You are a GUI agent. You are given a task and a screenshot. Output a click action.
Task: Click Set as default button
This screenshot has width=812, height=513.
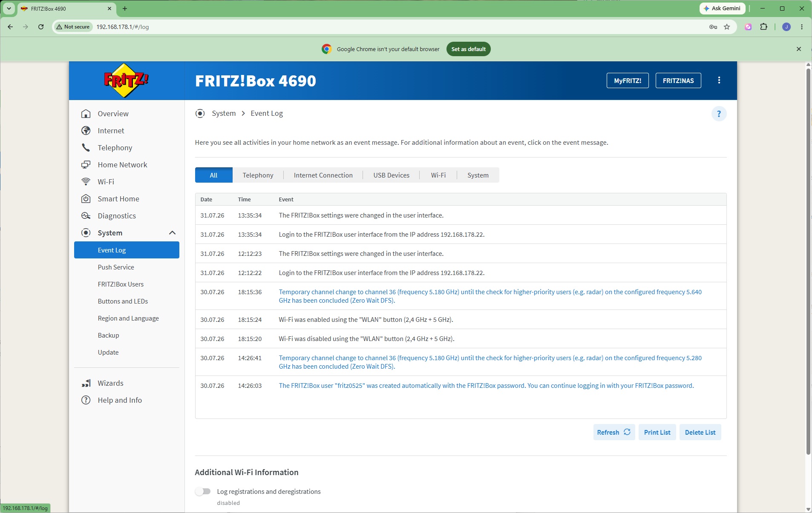click(x=468, y=49)
